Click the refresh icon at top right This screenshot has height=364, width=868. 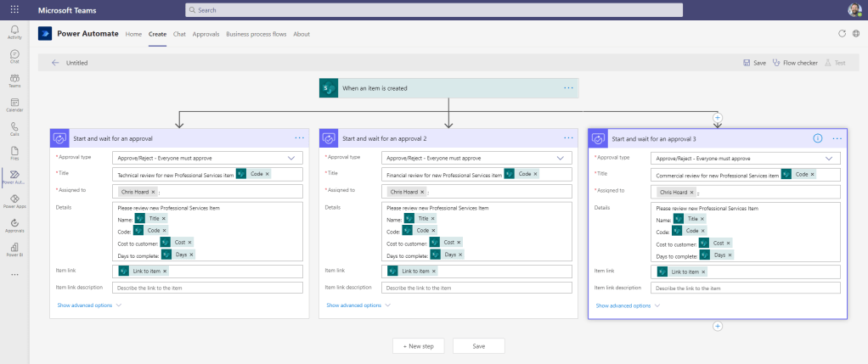click(x=842, y=34)
